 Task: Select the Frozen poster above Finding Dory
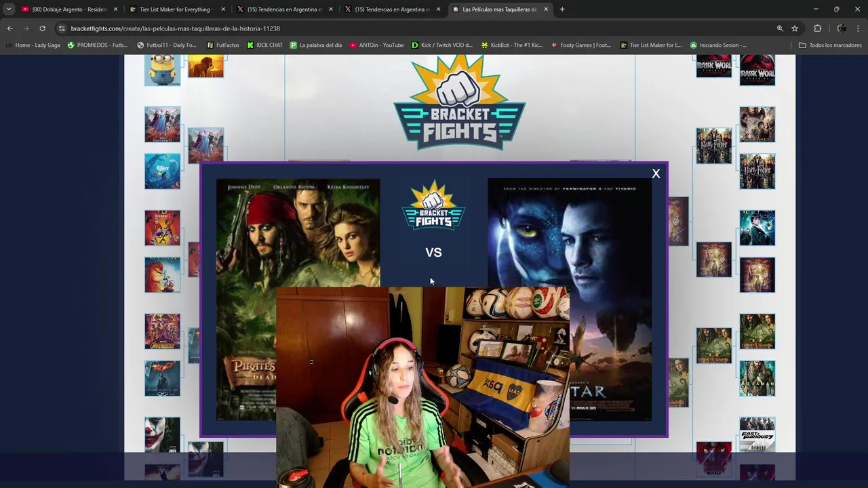click(162, 124)
